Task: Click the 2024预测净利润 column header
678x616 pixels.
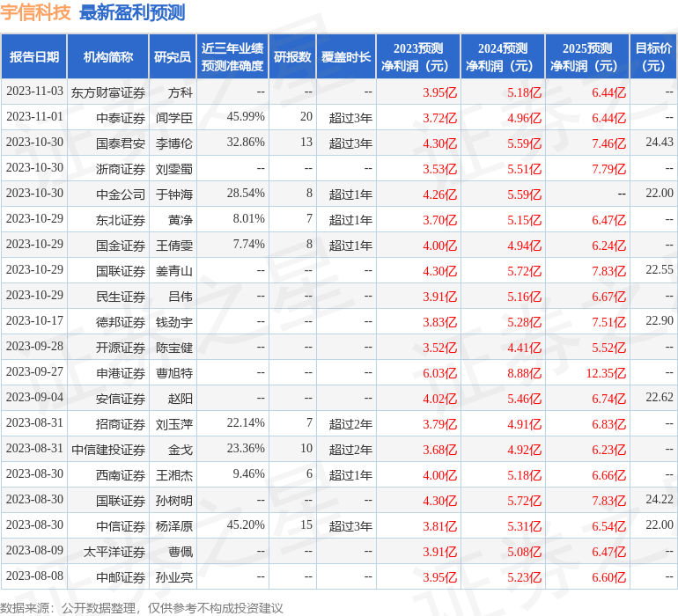Action: [x=503, y=56]
